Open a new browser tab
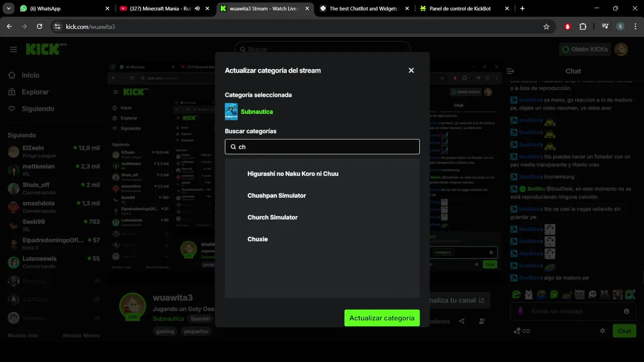The width and height of the screenshot is (644, 362). click(x=522, y=9)
